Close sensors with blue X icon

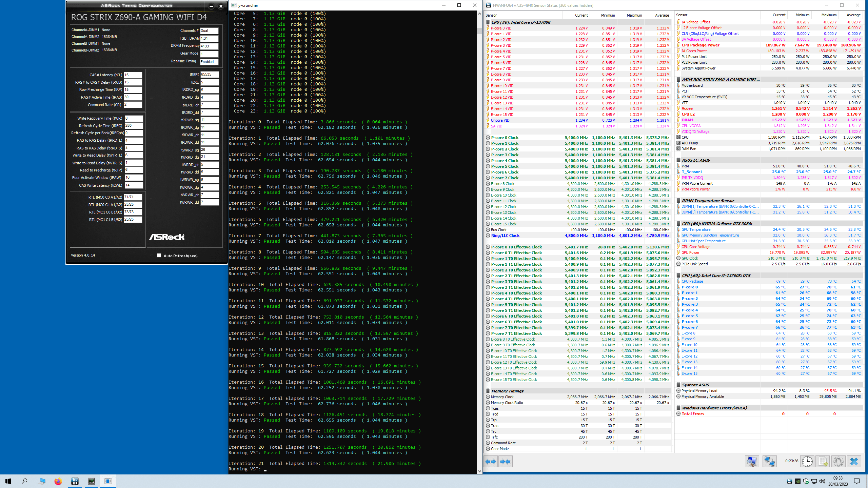(854, 462)
